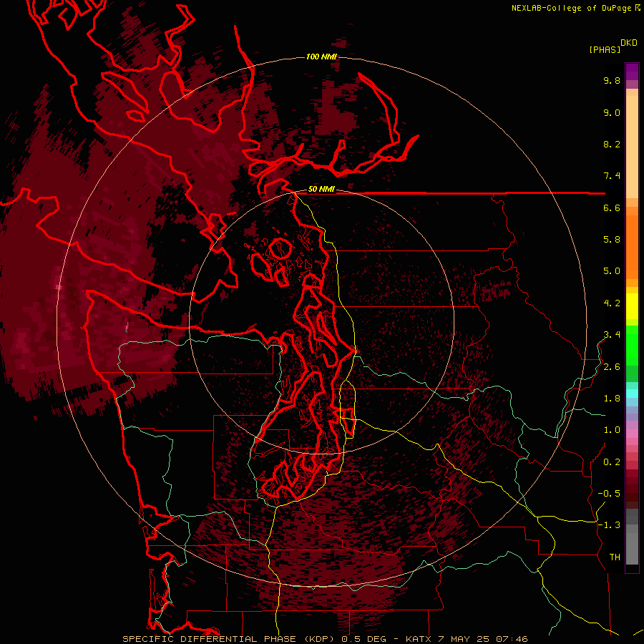
Task: Click the 50 NMI range ring label
Action: [321, 190]
